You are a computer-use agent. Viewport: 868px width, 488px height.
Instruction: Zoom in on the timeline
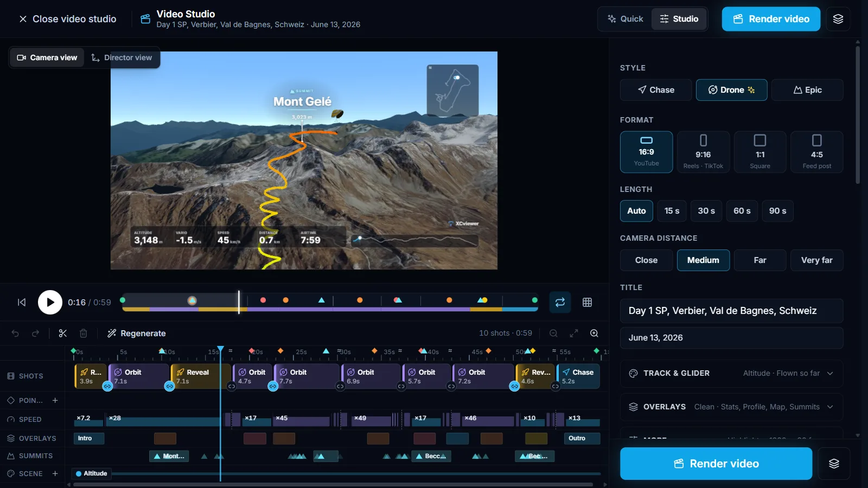pos(594,333)
